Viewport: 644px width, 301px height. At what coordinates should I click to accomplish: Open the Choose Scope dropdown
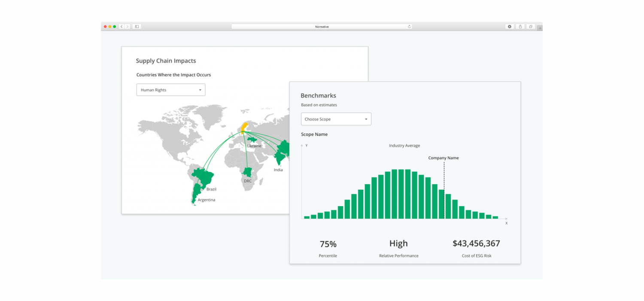(336, 119)
